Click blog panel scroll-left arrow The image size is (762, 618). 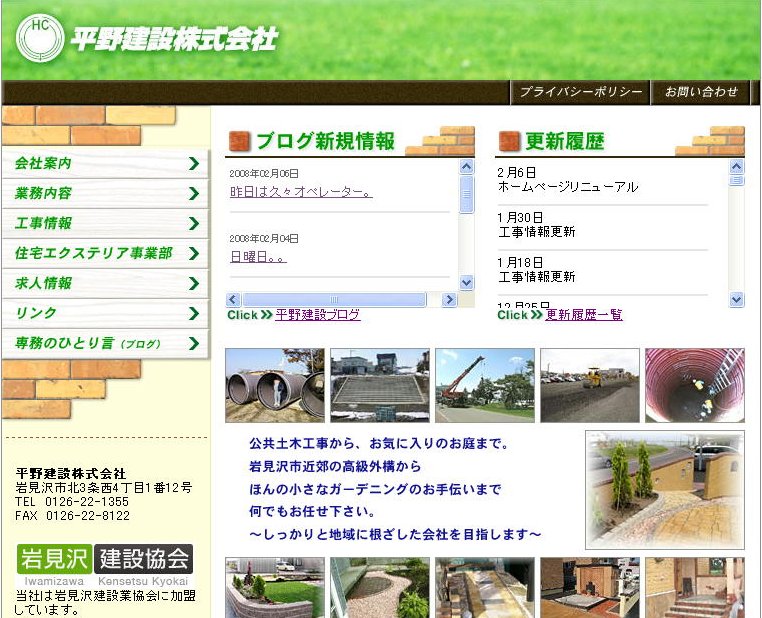pos(233,299)
